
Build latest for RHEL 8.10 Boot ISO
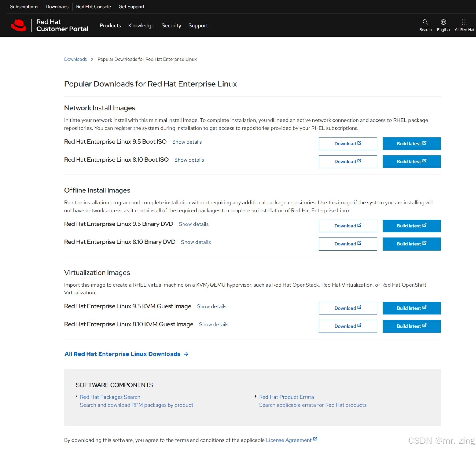[411, 162]
